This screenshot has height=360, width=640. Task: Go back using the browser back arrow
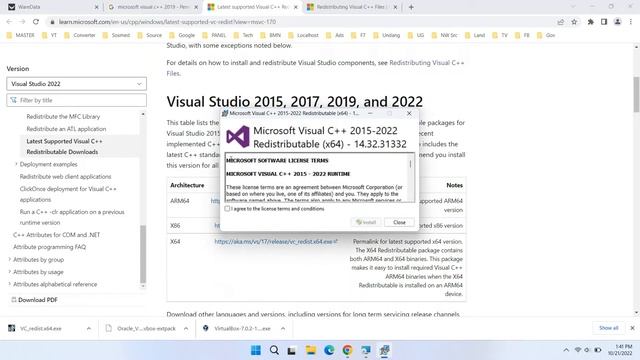(x=9, y=22)
